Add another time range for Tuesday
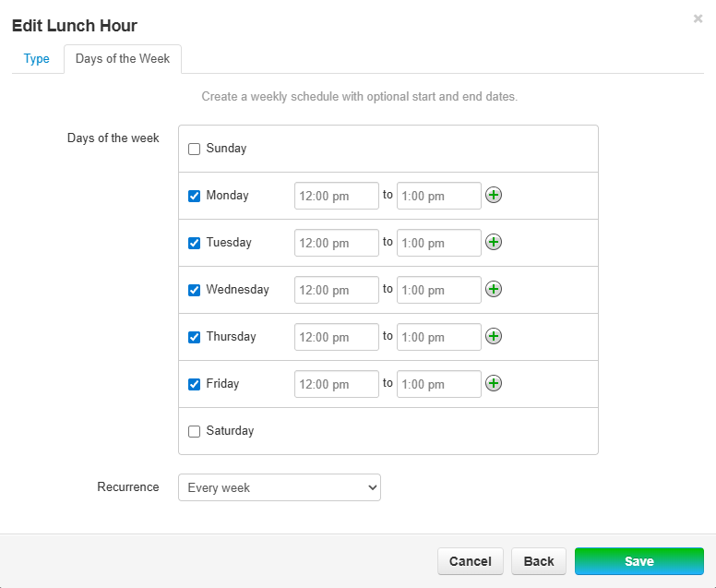This screenshot has height=588, width=716. pos(494,242)
